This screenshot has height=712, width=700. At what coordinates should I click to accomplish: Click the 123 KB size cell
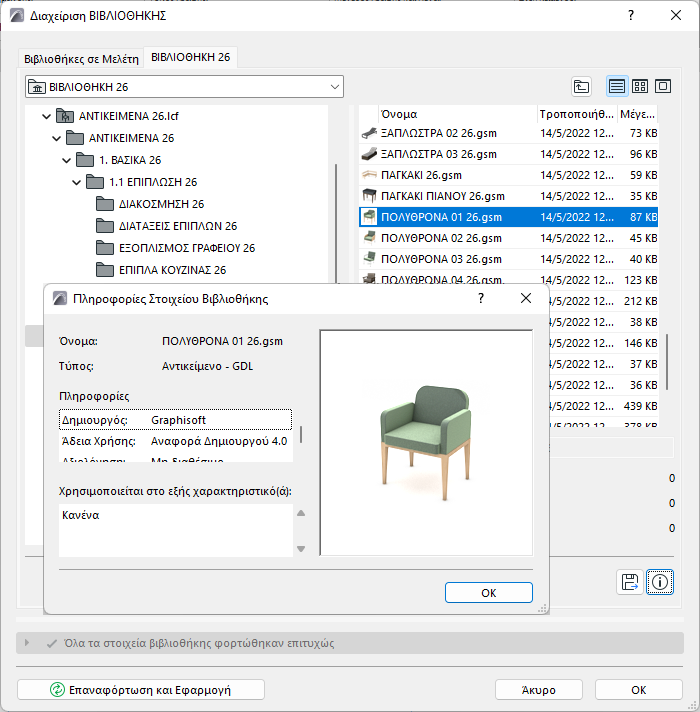coord(641,280)
